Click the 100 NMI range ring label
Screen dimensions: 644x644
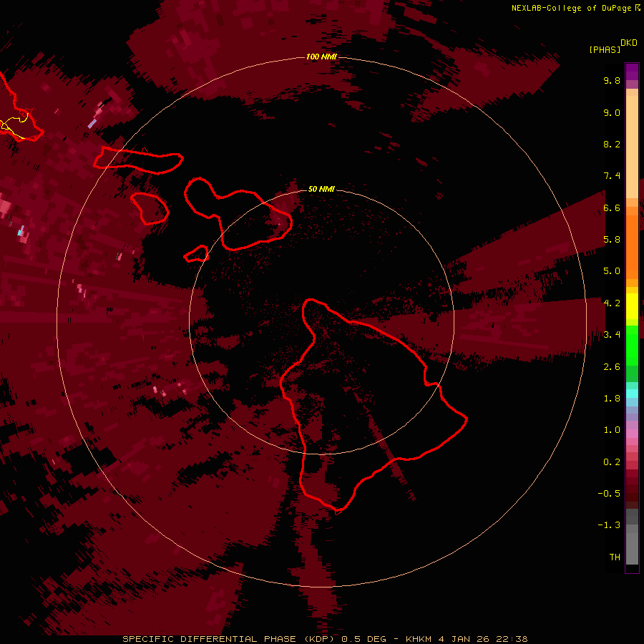321,57
